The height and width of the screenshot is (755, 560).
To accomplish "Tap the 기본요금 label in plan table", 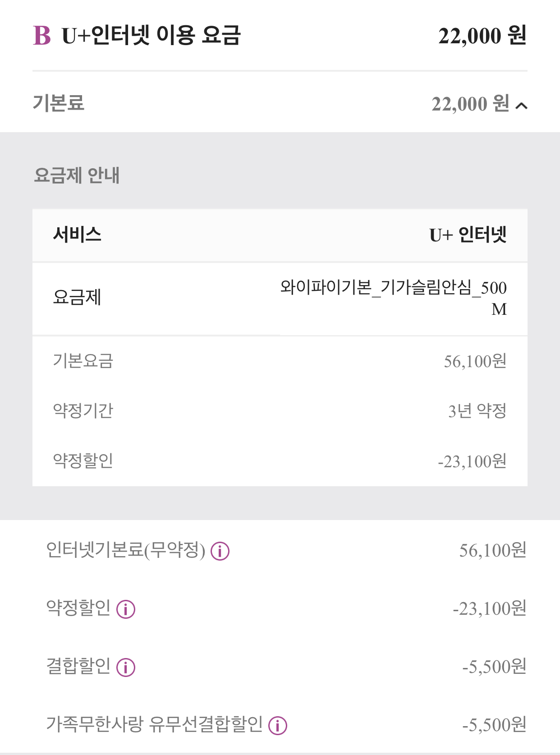I will 83,361.
